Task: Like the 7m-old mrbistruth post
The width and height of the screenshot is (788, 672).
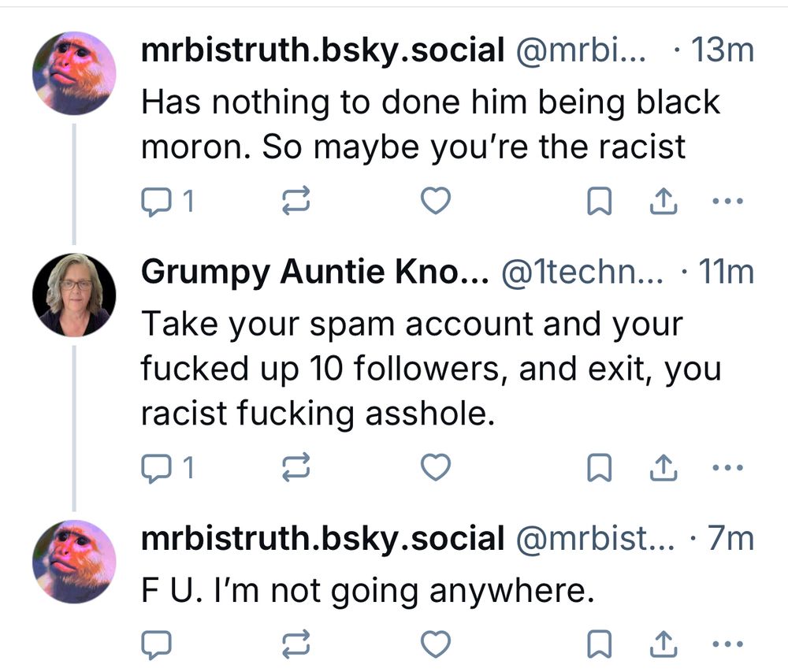Action: (435, 644)
